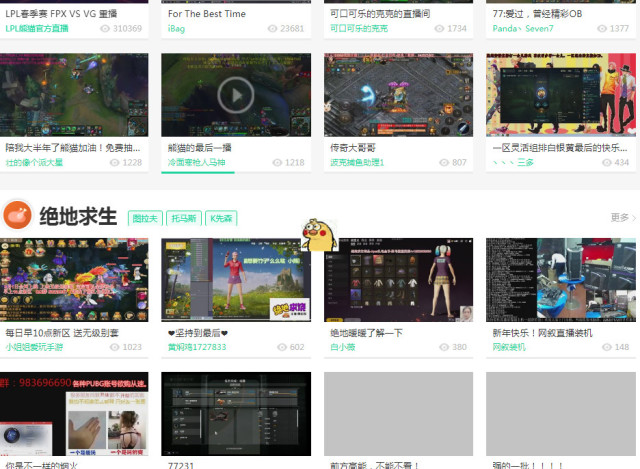Click the 新年快乐！网叙直播装机 title text
This screenshot has width=640, height=469.
[542, 333]
